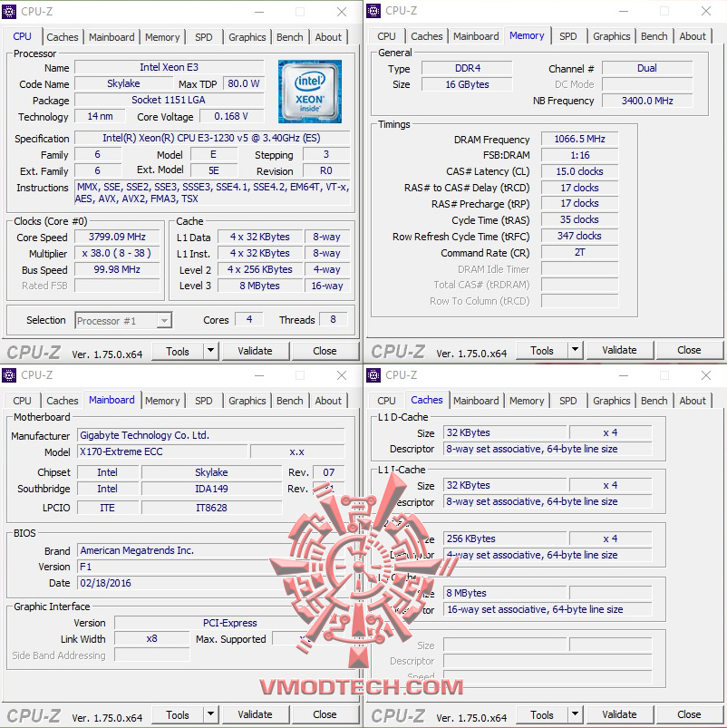Select CPU tab in bottom-right Caches window
Image resolution: width=727 pixels, height=728 pixels.
click(386, 401)
